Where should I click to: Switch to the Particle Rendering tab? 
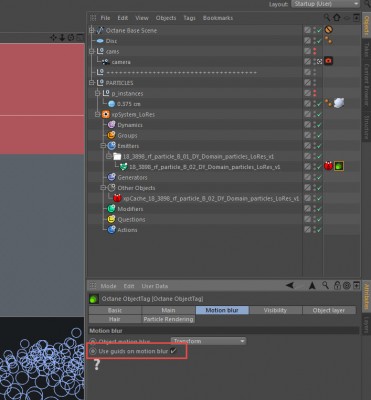click(168, 319)
